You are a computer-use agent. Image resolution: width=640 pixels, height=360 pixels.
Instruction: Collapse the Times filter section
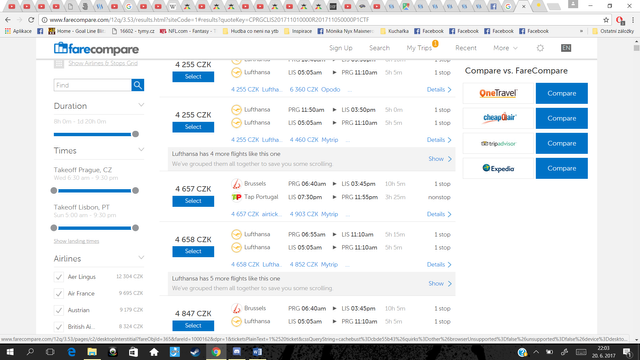[x=141, y=150]
